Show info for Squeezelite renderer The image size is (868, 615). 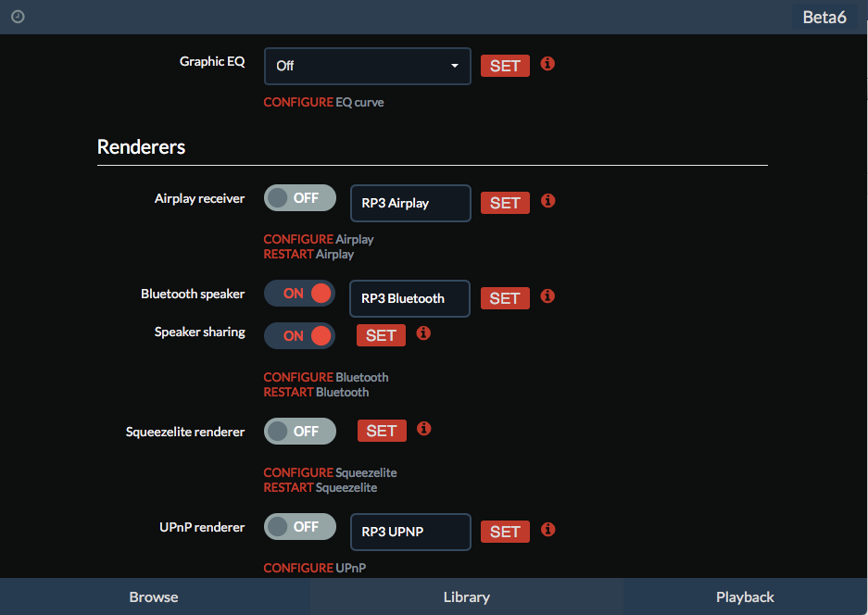[x=424, y=429]
